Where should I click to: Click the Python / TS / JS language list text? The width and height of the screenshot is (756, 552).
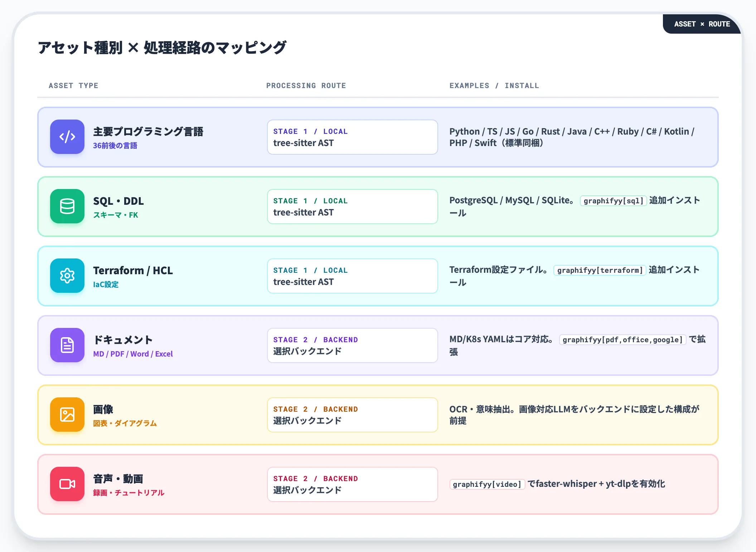click(x=572, y=137)
